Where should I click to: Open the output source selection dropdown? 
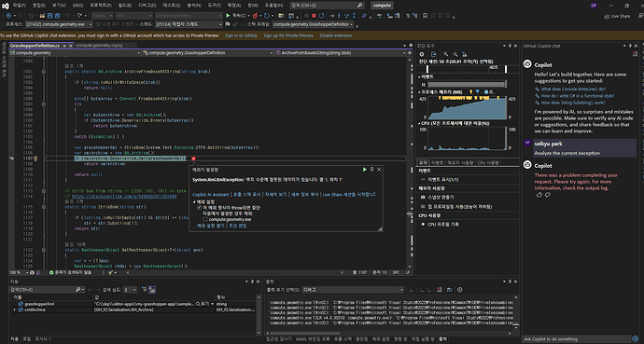pos(353,290)
